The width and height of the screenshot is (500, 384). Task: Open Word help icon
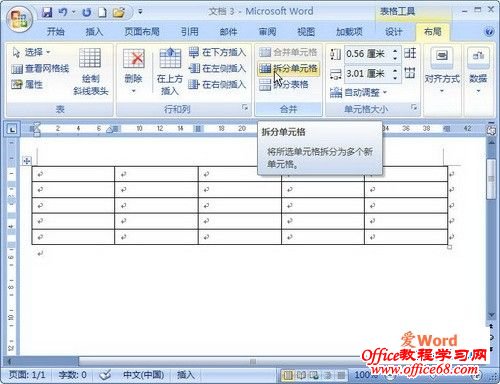(489, 32)
